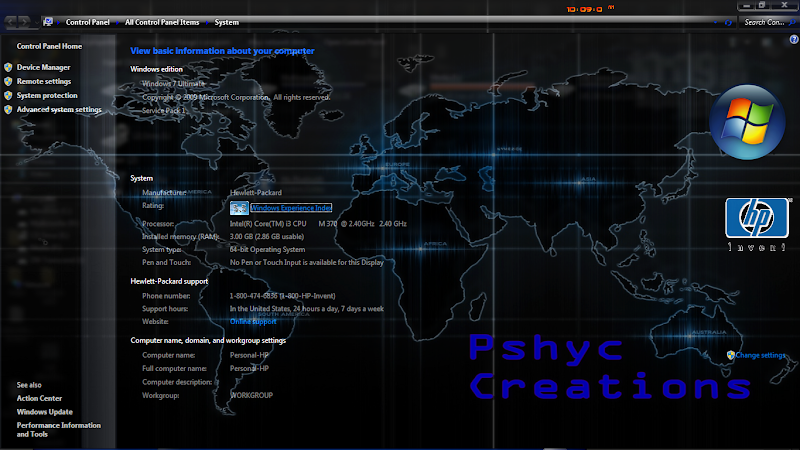The image size is (800, 450).
Task: Go to Control Panel Home
Action: tap(49, 46)
